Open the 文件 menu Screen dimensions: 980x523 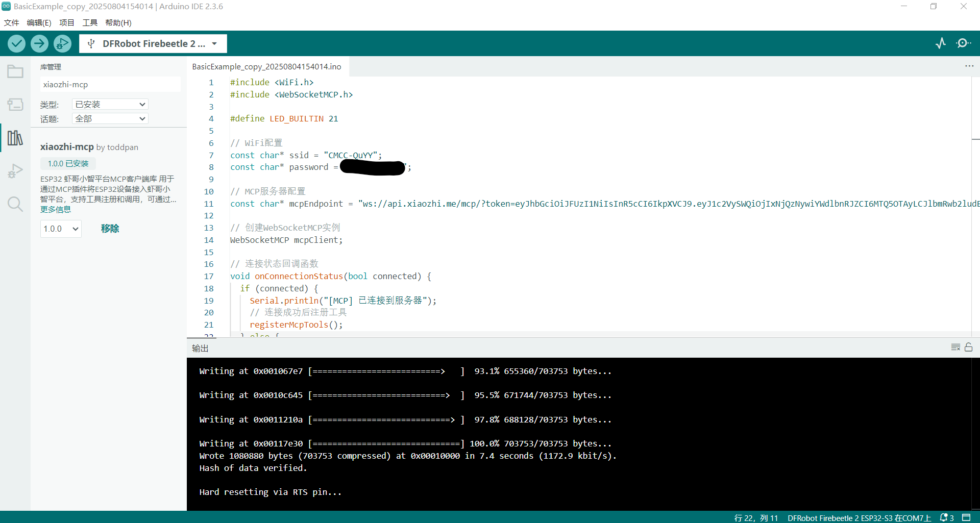[x=11, y=22]
